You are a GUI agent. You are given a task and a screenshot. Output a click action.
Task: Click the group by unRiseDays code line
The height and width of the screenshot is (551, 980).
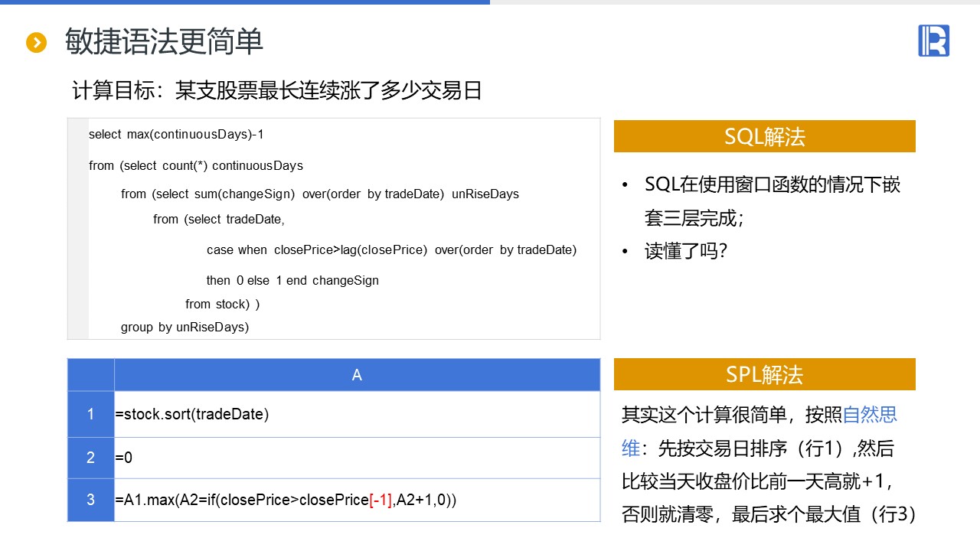tap(185, 328)
